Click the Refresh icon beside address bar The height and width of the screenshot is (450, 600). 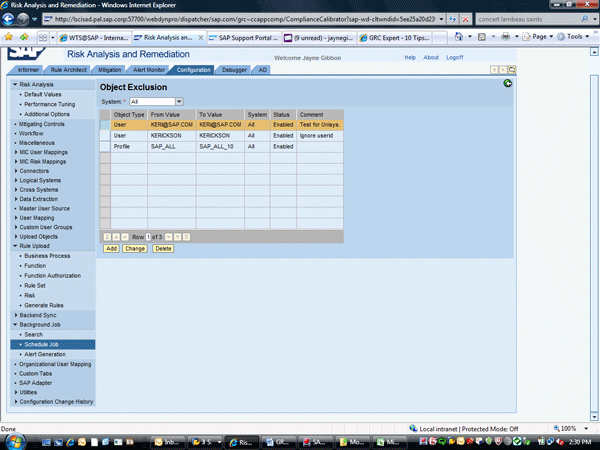[x=453, y=19]
